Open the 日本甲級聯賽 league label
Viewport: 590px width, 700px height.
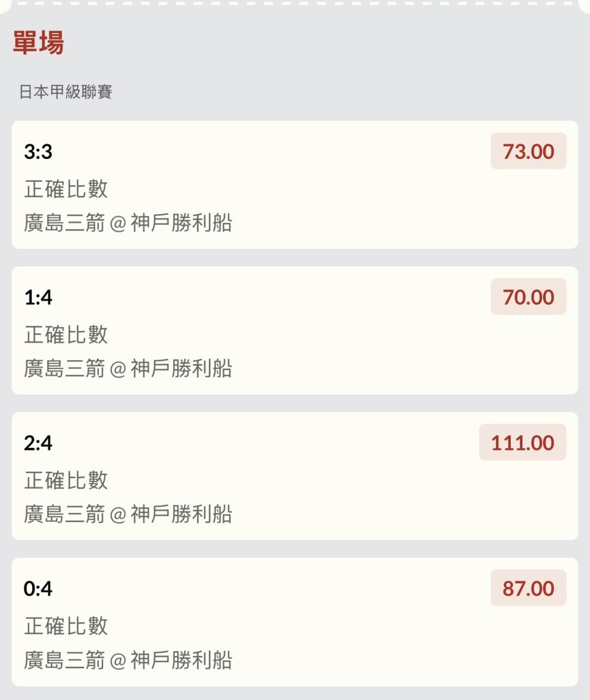tap(66, 92)
